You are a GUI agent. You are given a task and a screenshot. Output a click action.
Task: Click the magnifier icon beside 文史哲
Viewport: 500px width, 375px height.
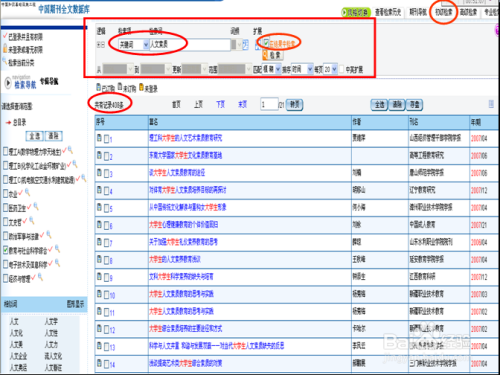point(32,220)
